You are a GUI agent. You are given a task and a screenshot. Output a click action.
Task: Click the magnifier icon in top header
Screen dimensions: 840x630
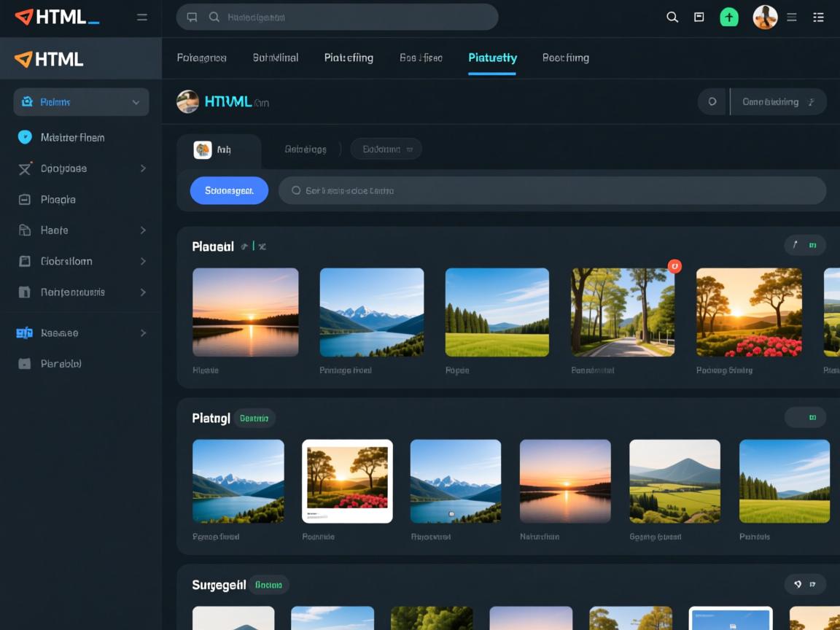point(672,17)
